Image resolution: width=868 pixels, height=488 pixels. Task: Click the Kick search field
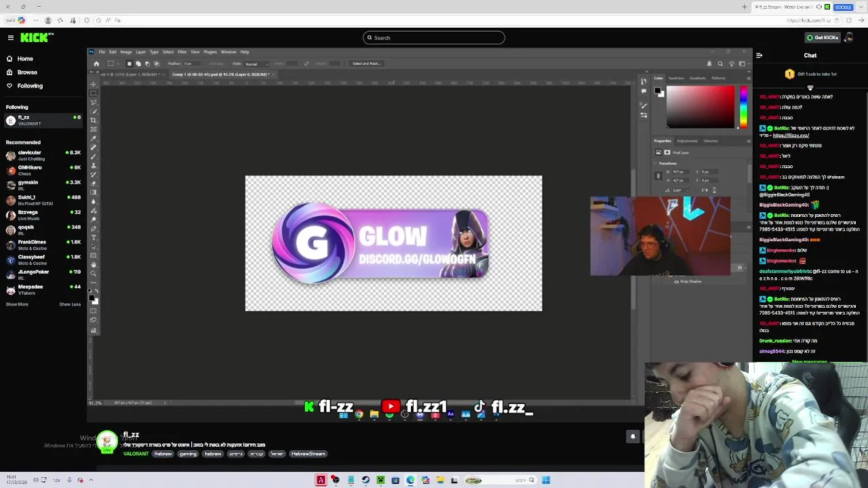(434, 38)
